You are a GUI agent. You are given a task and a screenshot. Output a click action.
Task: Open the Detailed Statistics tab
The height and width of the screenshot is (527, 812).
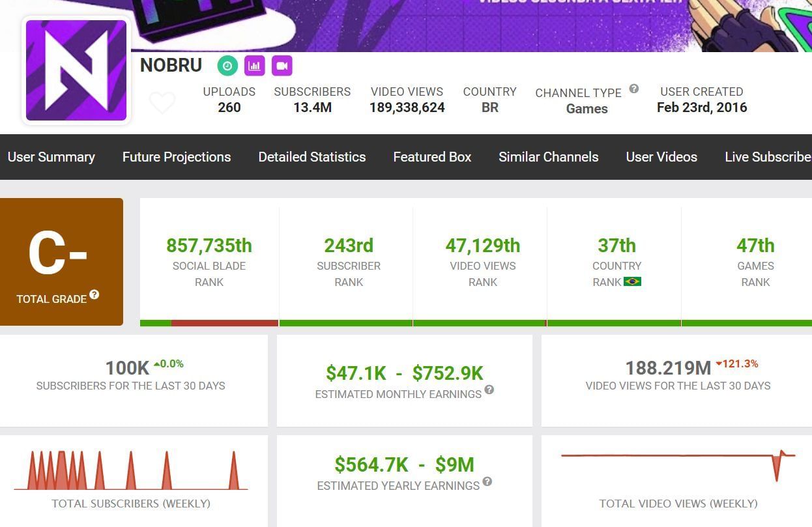[x=312, y=157]
